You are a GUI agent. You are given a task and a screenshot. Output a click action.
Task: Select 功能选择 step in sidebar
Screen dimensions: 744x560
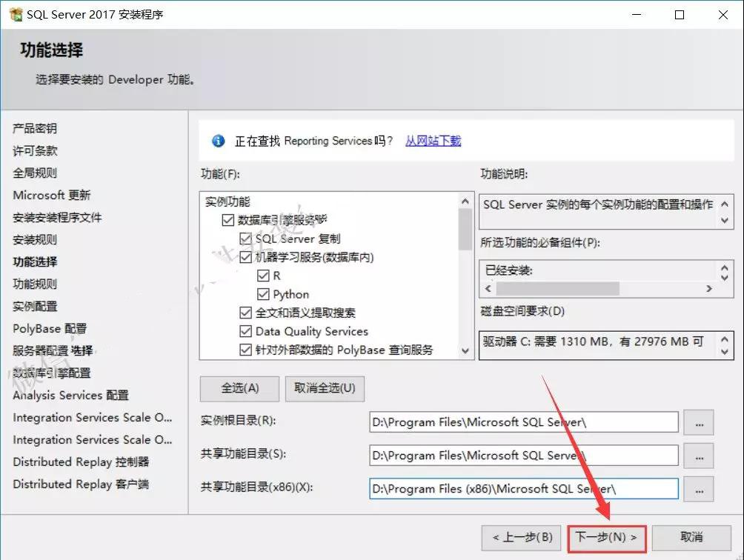[35, 261]
